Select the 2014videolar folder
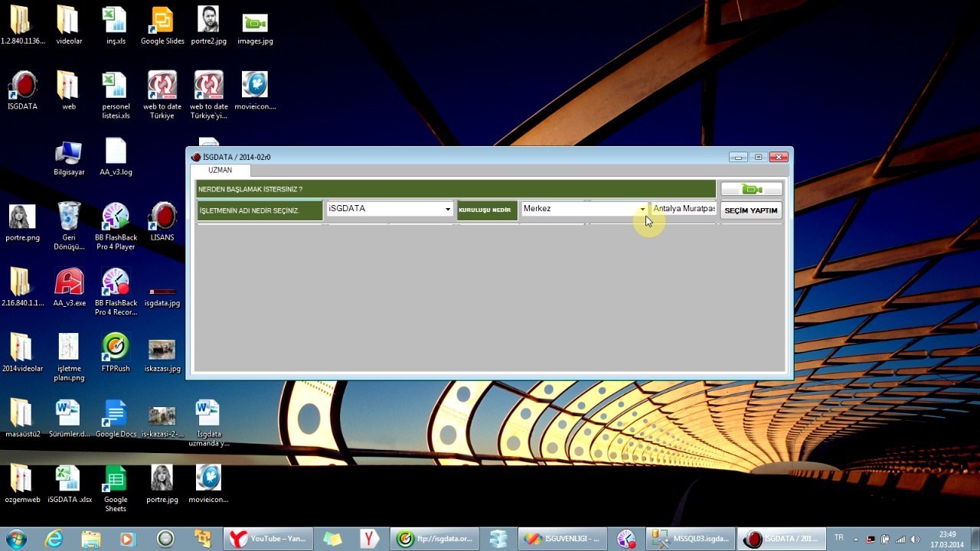Screen dimensions: 980x551 click(22, 353)
